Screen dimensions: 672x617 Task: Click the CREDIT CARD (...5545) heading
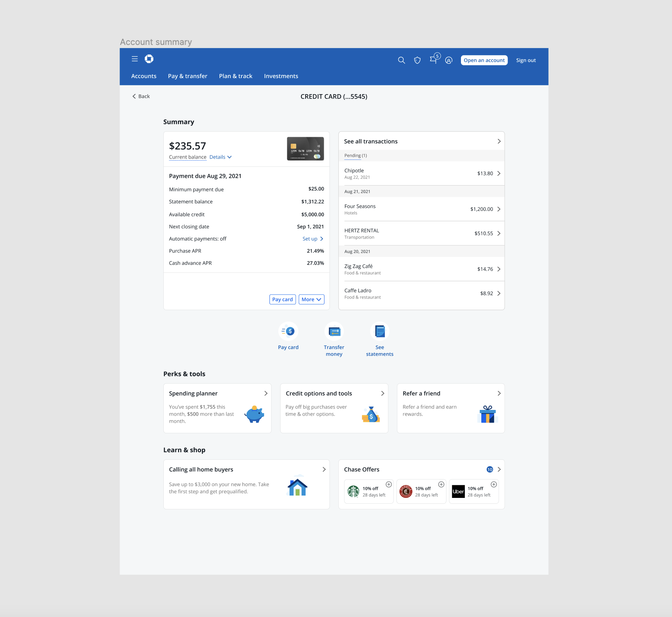tap(334, 96)
